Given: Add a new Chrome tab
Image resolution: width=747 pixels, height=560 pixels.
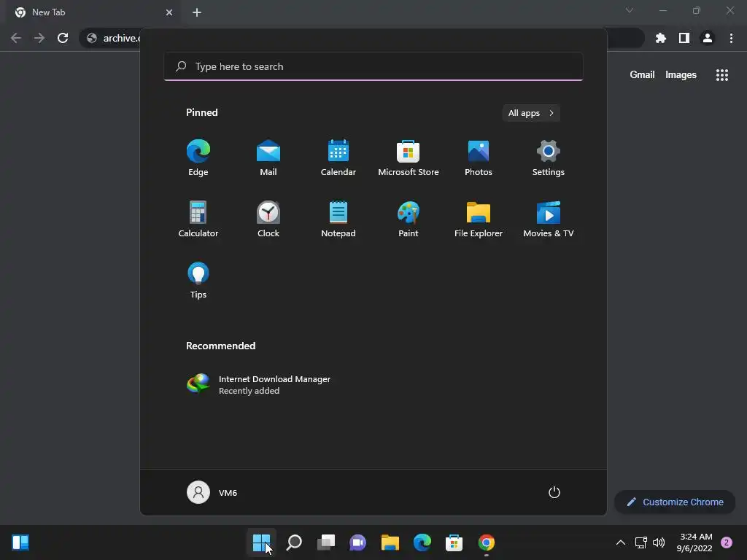Looking at the screenshot, I should pos(197,12).
